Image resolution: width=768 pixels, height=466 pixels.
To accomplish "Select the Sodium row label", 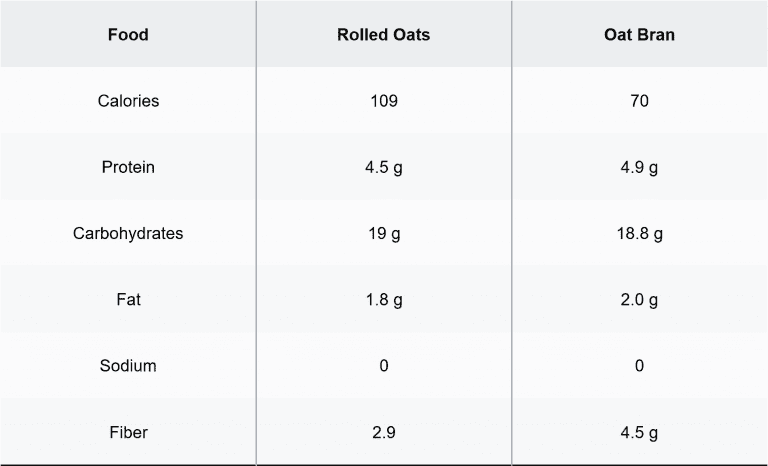I will [x=128, y=366].
